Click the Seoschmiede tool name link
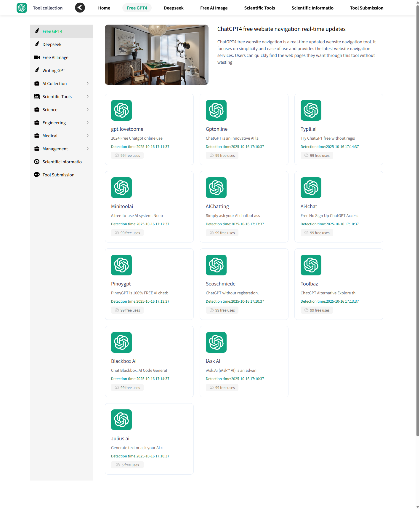This screenshot has height=509, width=420. (220, 284)
